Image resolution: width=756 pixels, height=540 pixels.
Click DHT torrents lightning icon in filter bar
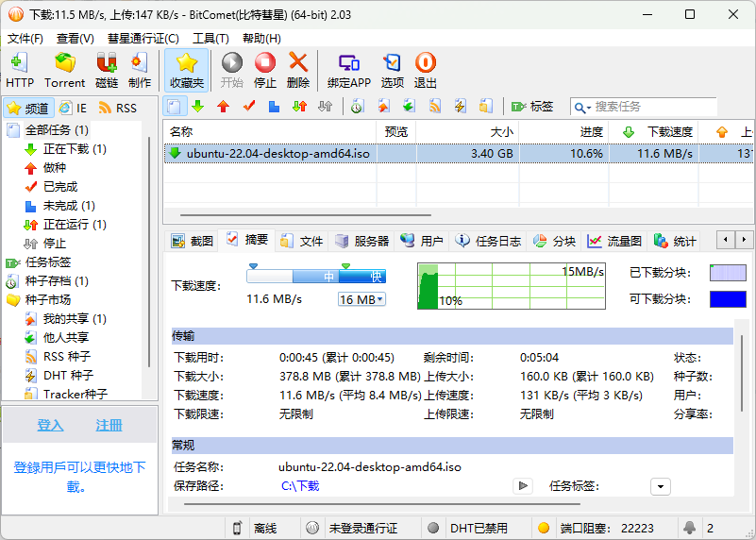click(460, 107)
